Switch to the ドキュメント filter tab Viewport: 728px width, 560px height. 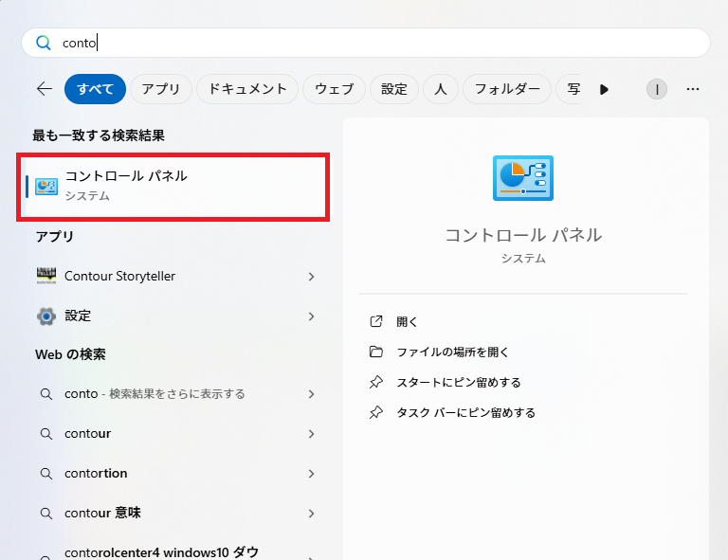(x=247, y=89)
